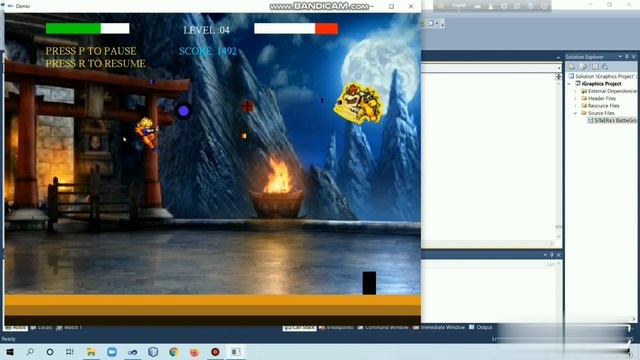
Task: Collapse the iGraphics Project node
Action: coord(569,84)
